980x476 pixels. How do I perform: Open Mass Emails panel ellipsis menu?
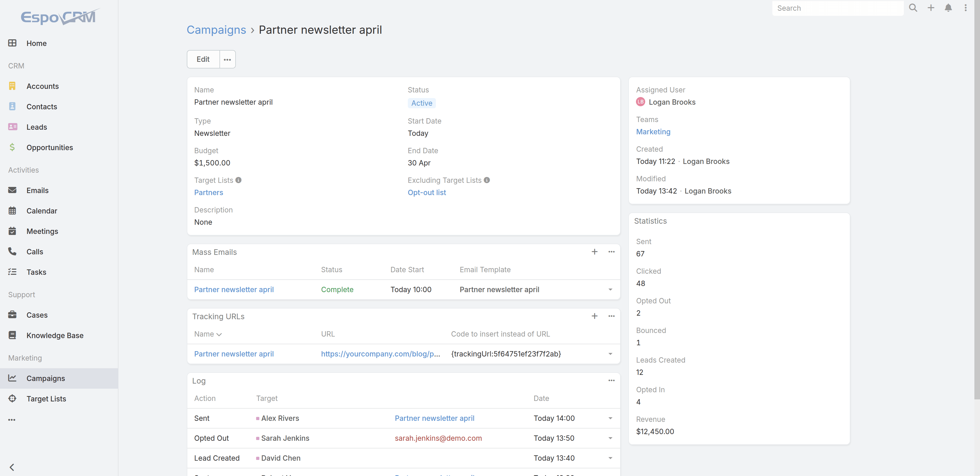(x=611, y=252)
